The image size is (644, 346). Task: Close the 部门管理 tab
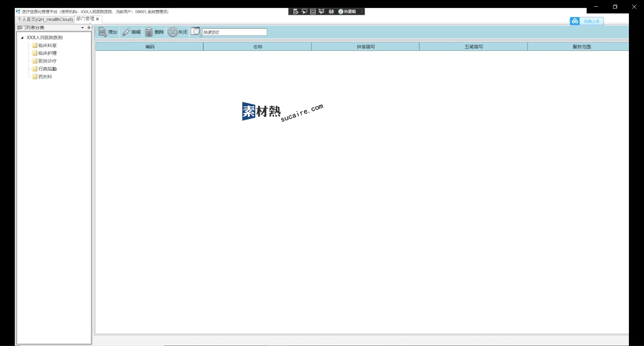98,19
